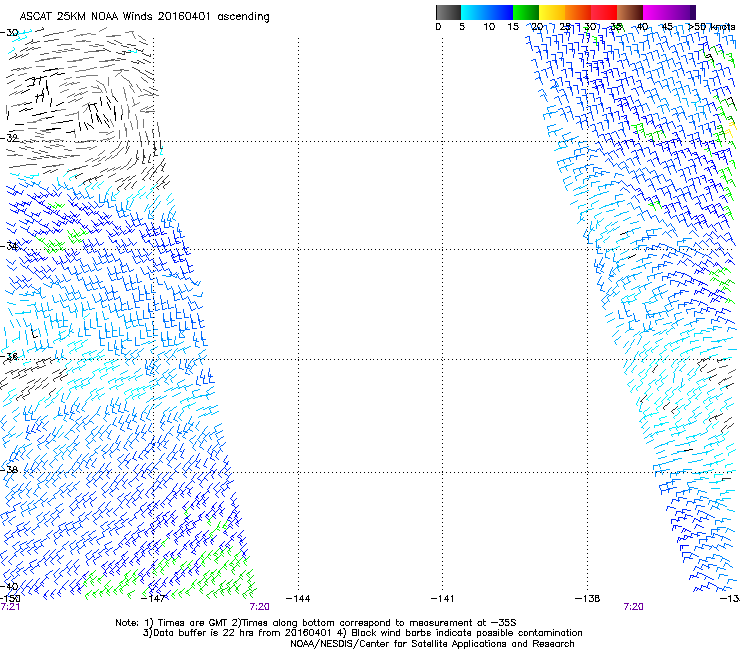Viewport: 740px width, 650px height.
Task: Click the 7:20 time label beside -144
Action: (260, 607)
